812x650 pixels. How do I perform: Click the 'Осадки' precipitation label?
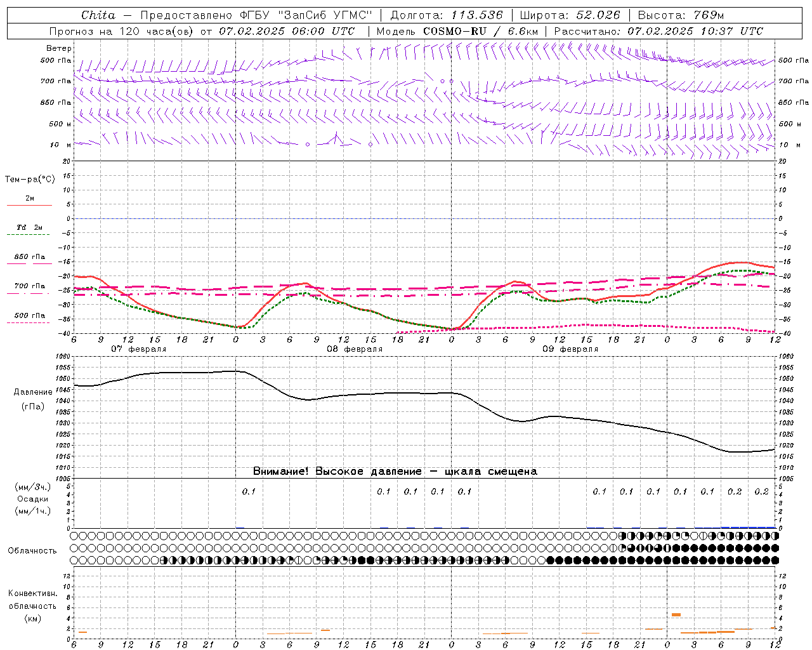(x=33, y=499)
